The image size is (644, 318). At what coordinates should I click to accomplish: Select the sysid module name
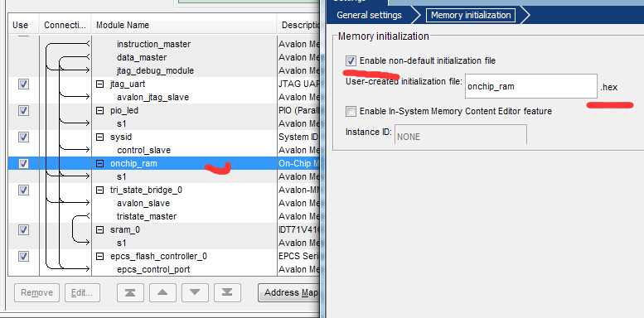click(121, 137)
